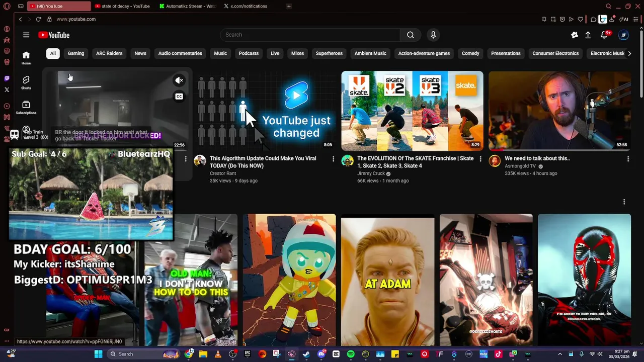Viewport: 644px width, 362px height.
Task: Select the Gaming filter chip
Action: [76, 53]
